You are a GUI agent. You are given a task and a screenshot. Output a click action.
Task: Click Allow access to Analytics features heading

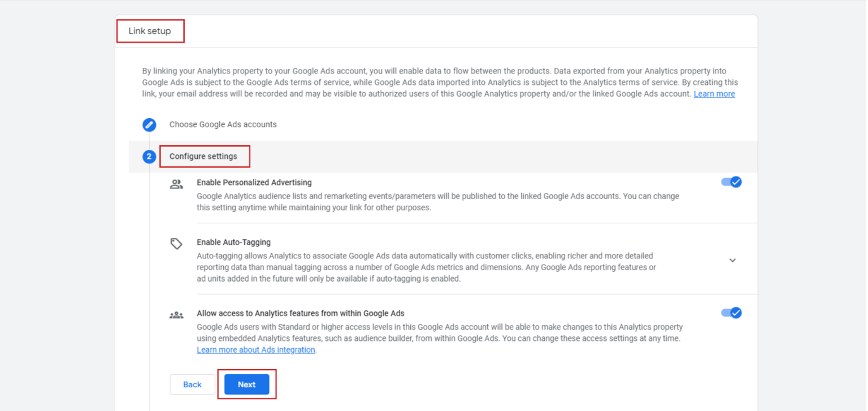(x=301, y=313)
